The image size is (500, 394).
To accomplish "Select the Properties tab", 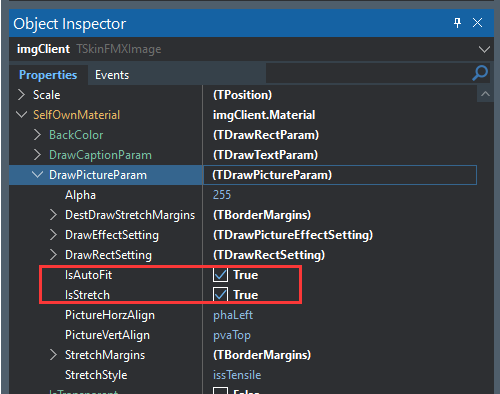I will point(48,75).
